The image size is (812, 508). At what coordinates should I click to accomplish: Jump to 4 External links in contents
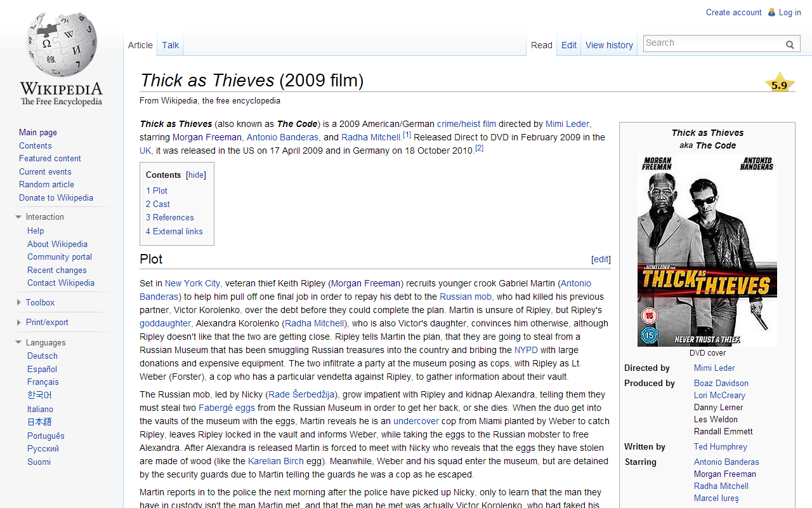[174, 232]
